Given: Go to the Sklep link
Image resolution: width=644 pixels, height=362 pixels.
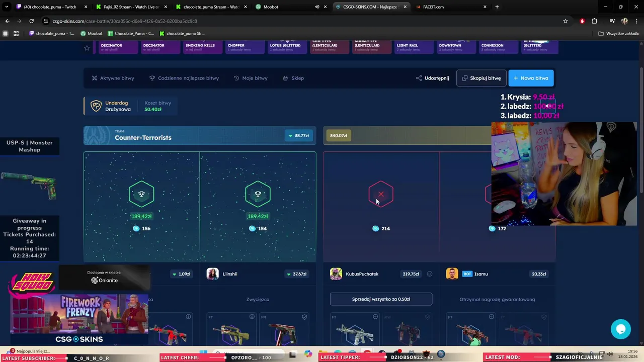Looking at the screenshot, I should (293, 78).
